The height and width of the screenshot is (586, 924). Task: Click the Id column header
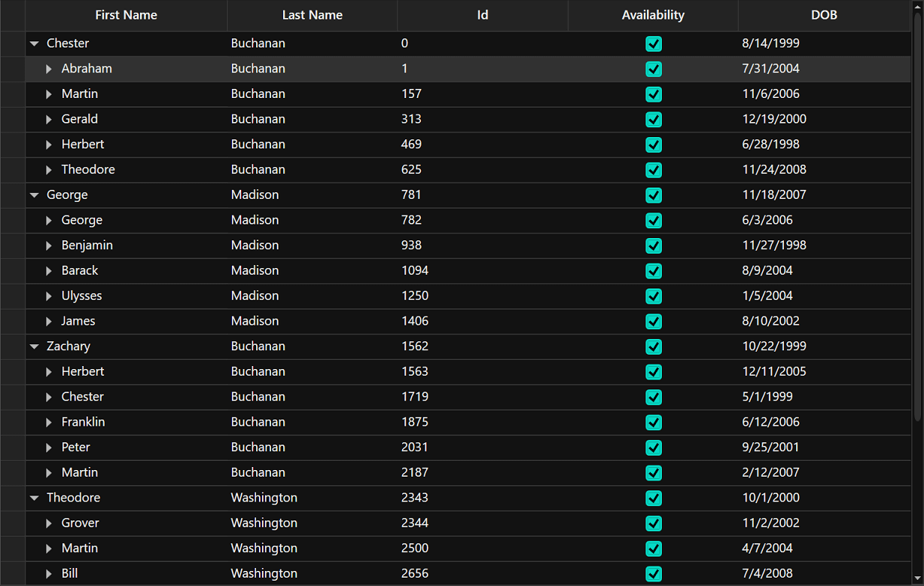(482, 15)
